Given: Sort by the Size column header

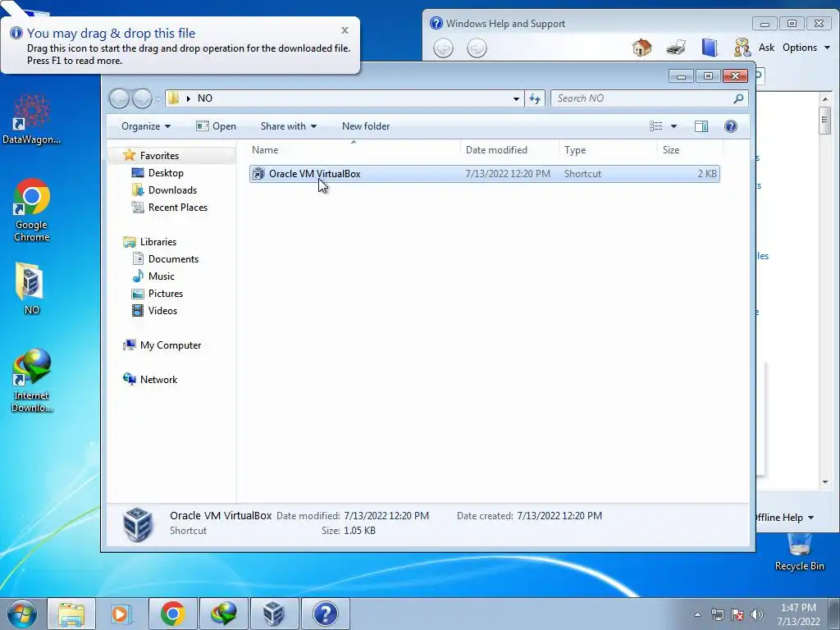Looking at the screenshot, I should (690, 150).
